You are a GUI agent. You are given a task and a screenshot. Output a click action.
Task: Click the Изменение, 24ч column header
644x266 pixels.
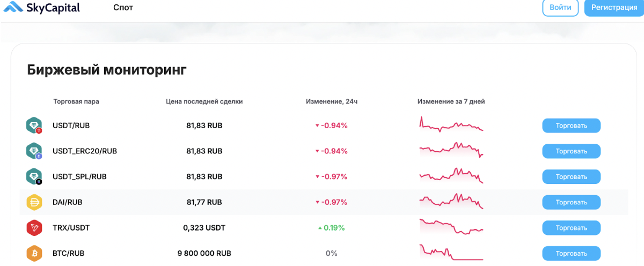click(x=332, y=101)
